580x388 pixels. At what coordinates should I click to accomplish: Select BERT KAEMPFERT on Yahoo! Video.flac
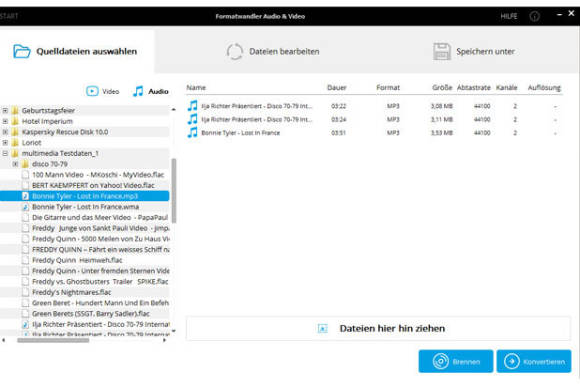93,185
